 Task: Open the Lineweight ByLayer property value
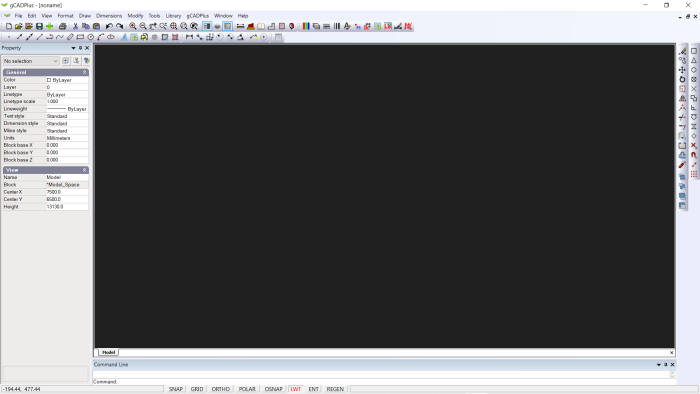click(x=67, y=109)
